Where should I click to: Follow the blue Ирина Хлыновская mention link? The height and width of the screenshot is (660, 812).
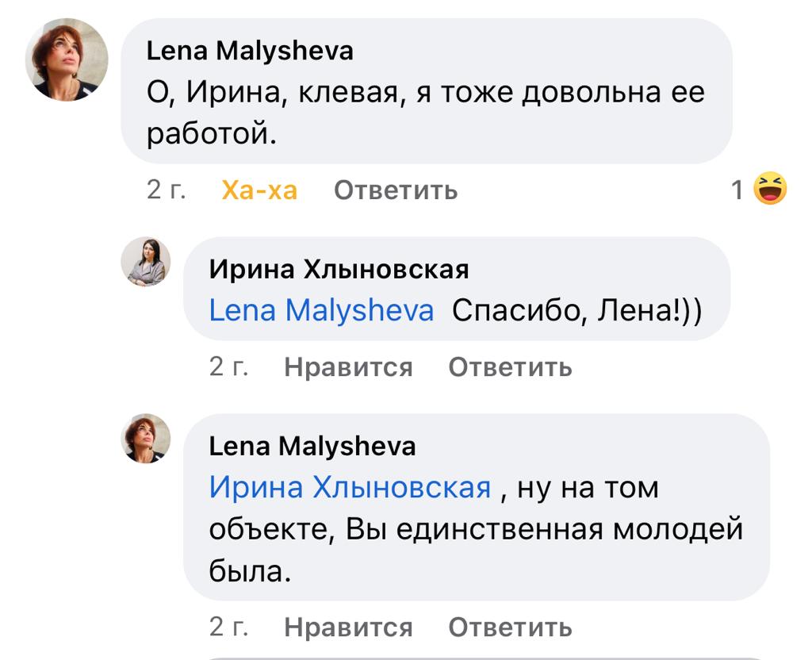350,487
